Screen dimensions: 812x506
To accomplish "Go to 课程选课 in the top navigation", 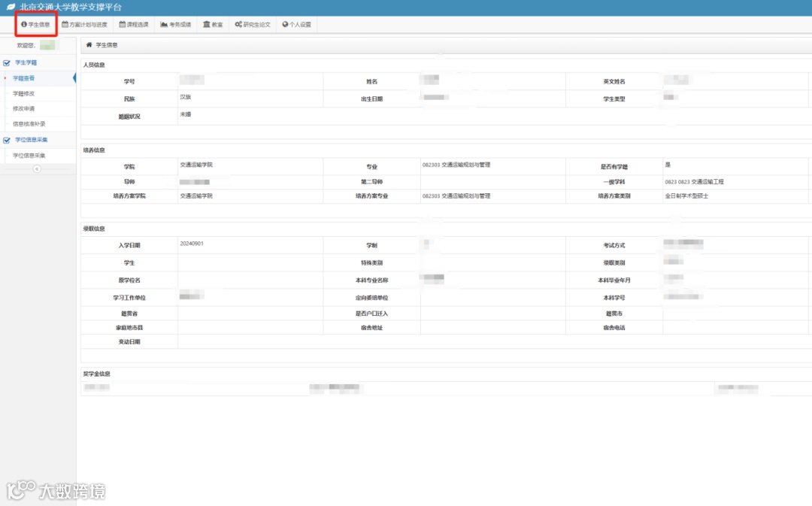I will point(134,24).
